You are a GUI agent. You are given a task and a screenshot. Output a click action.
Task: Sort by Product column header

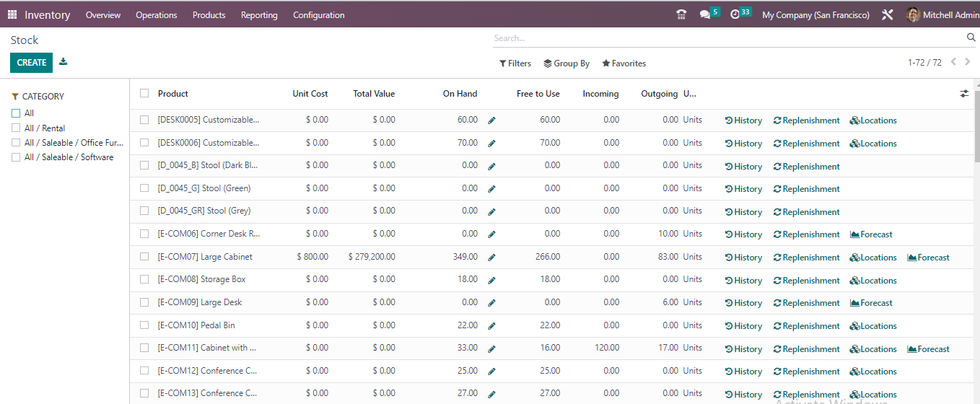coord(173,94)
